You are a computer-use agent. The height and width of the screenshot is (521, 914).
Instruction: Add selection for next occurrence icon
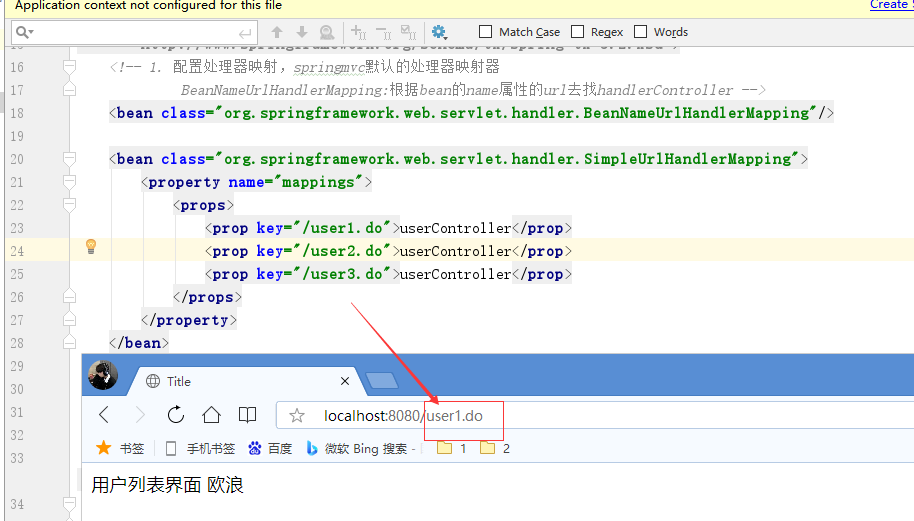pos(358,32)
